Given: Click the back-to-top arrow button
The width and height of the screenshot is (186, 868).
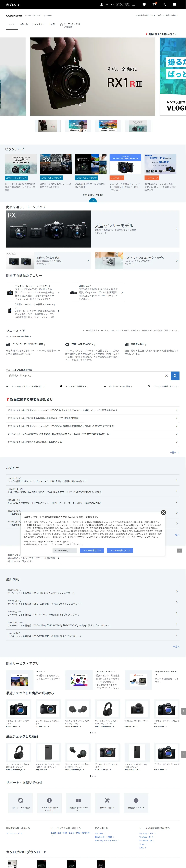Looking at the screenshot, I should [180, 550].
